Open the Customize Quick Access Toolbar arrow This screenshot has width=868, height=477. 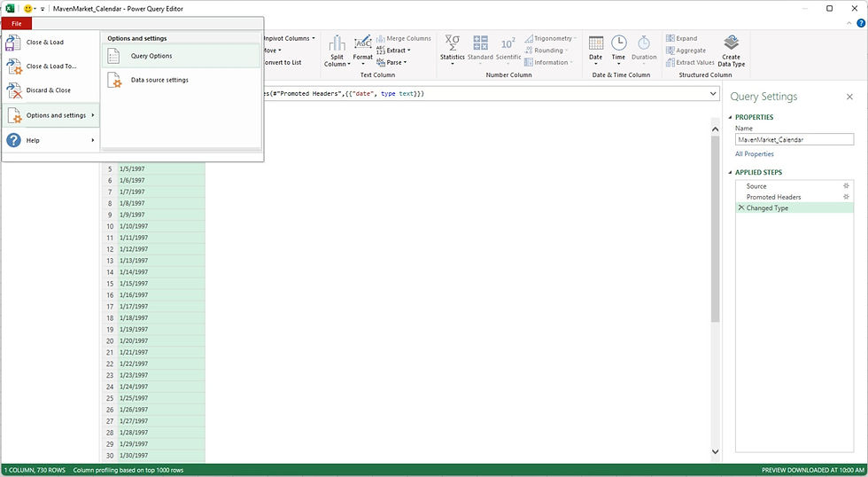[x=43, y=9]
